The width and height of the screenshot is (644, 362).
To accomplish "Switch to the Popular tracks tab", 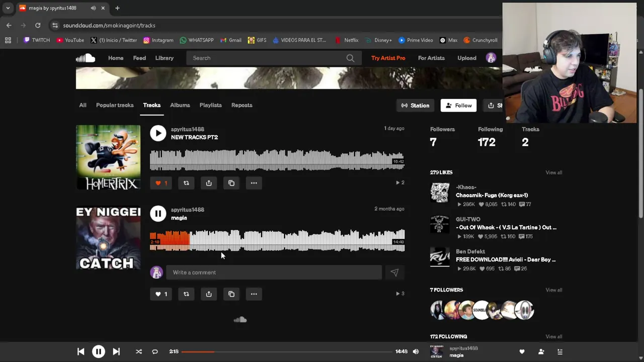I will click(x=115, y=105).
